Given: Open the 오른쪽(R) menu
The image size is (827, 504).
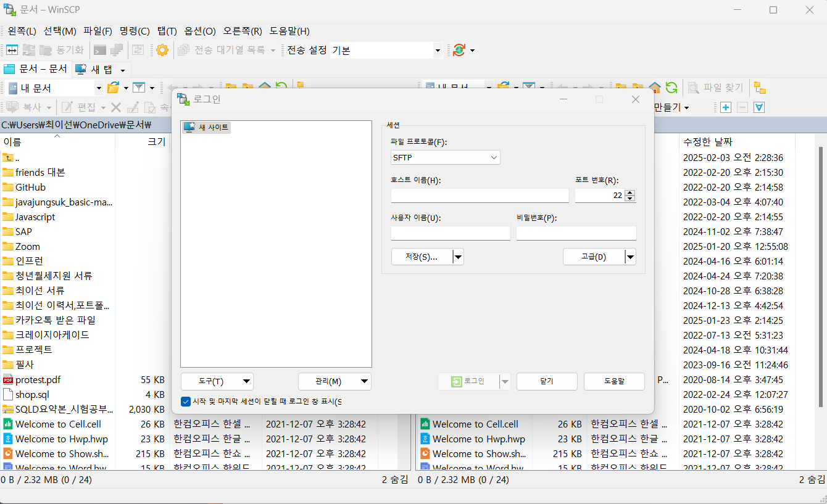Looking at the screenshot, I should click(243, 31).
